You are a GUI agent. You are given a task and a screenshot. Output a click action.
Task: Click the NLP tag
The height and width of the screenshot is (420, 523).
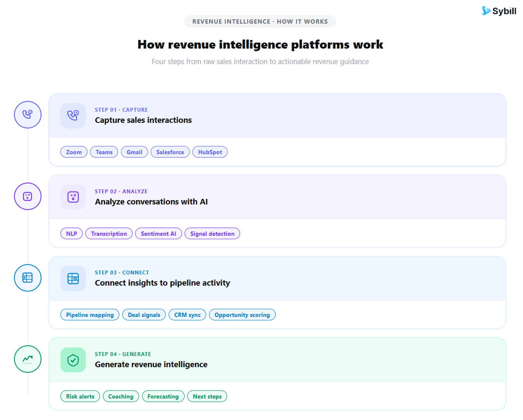(72, 234)
